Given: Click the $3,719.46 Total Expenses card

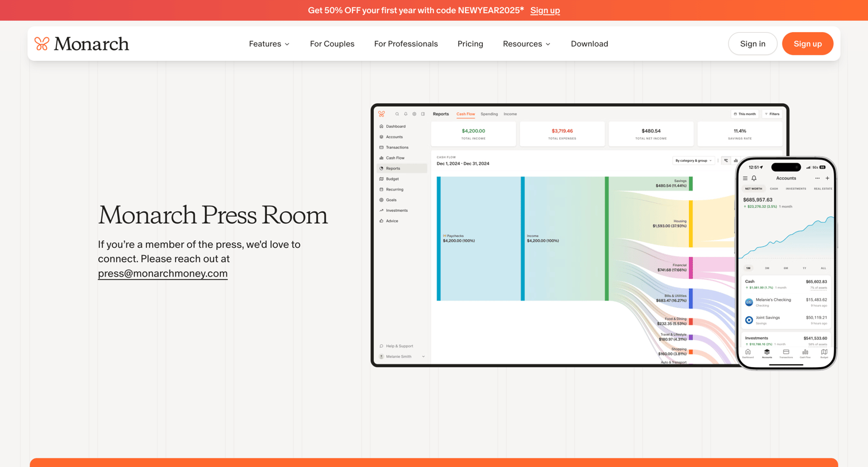Looking at the screenshot, I should coord(562,134).
